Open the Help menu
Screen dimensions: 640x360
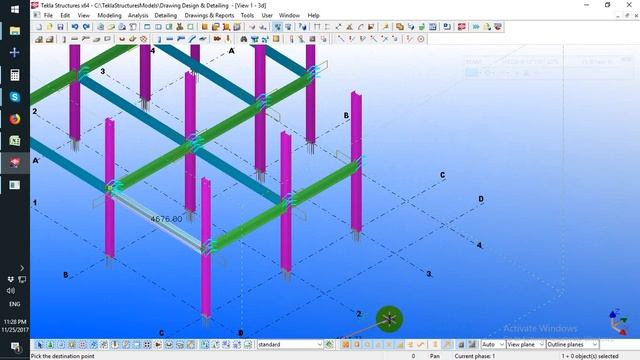click(313, 16)
